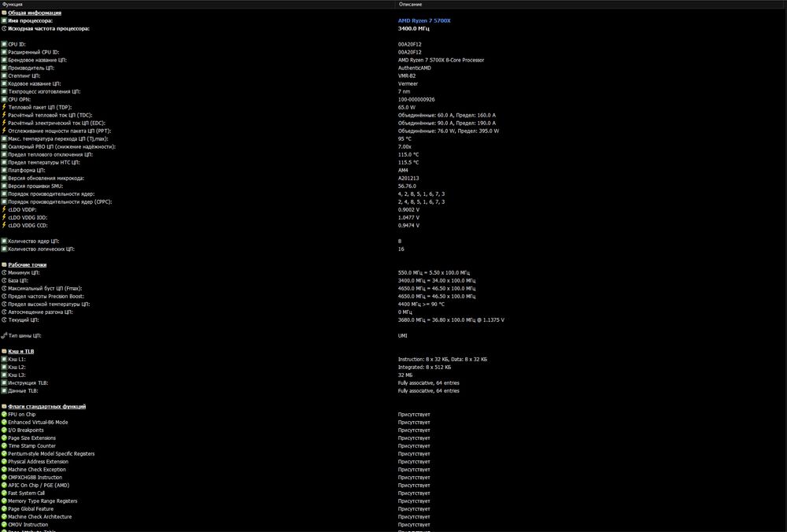
Task: Select the Порядок производительности ядер (CPPC) label
Action: (60, 201)
